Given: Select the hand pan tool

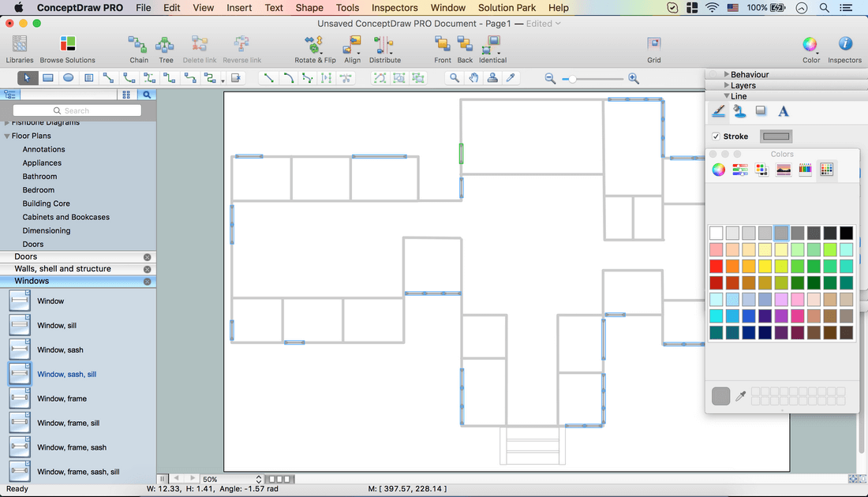Looking at the screenshot, I should point(474,78).
